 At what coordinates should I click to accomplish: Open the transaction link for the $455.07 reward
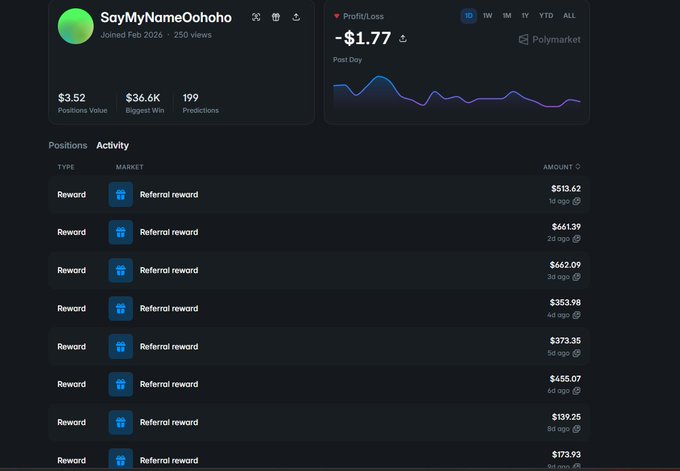[576, 391]
